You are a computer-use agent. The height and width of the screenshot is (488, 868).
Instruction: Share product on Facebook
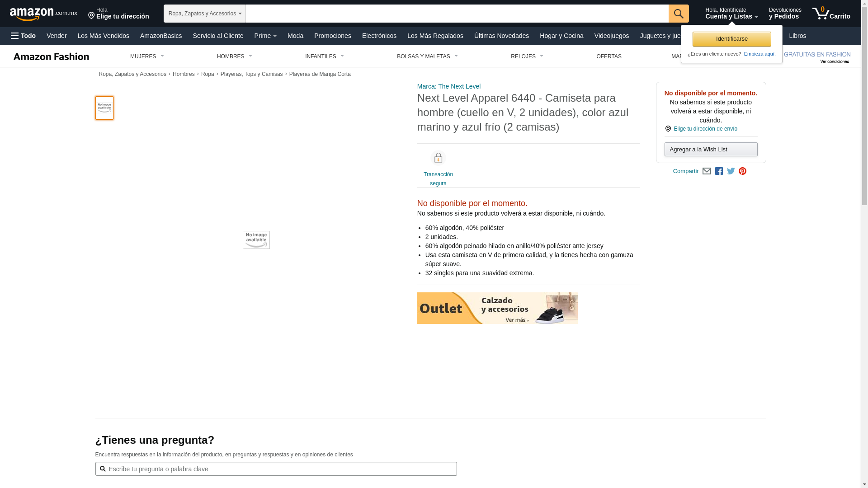719,171
